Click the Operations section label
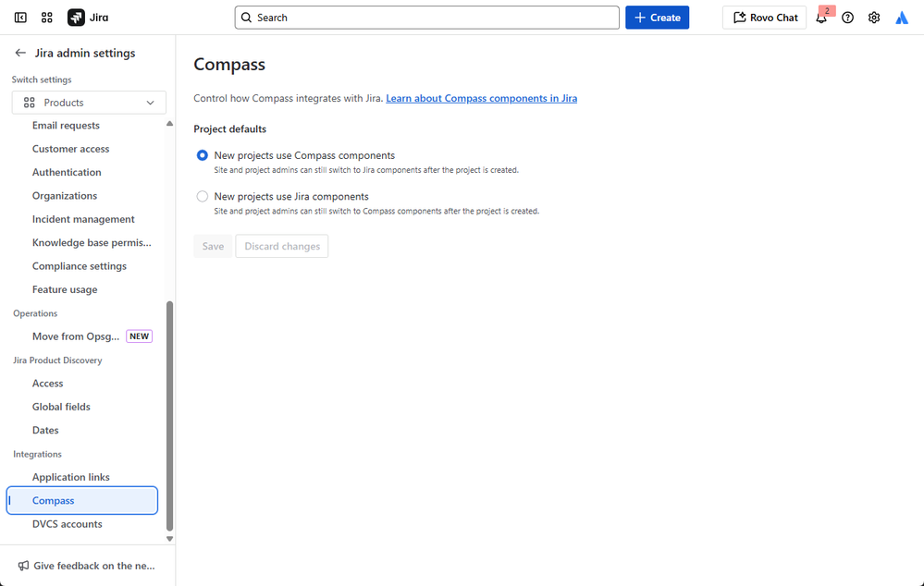 [35, 313]
